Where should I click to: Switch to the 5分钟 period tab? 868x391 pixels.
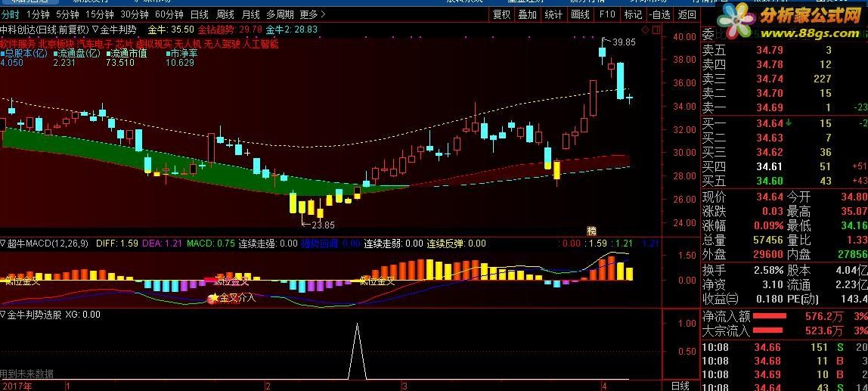pyautogui.click(x=67, y=14)
